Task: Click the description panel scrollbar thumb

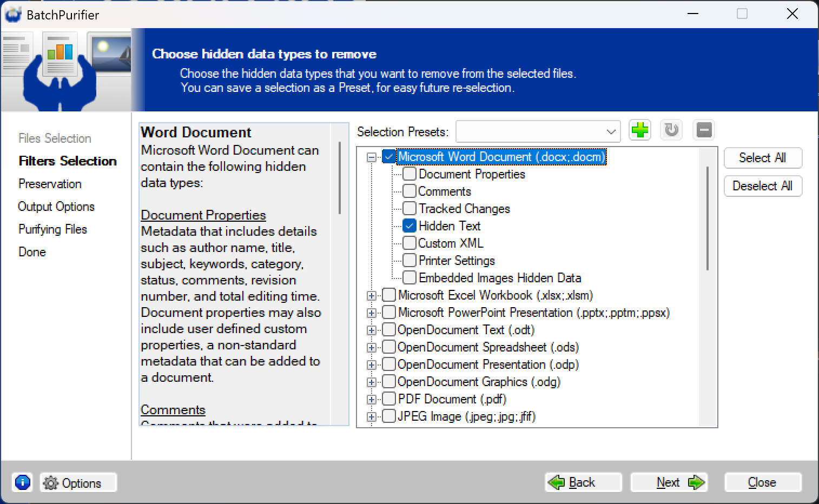Action: pos(340,177)
